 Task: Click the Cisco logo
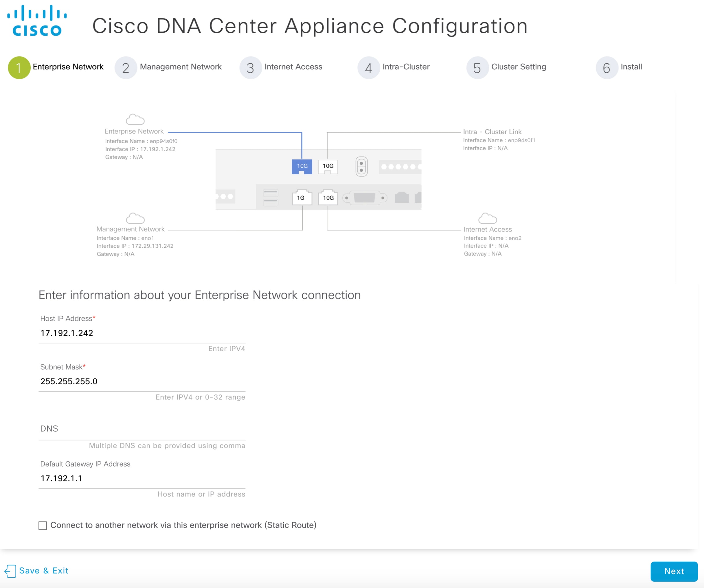37,21
